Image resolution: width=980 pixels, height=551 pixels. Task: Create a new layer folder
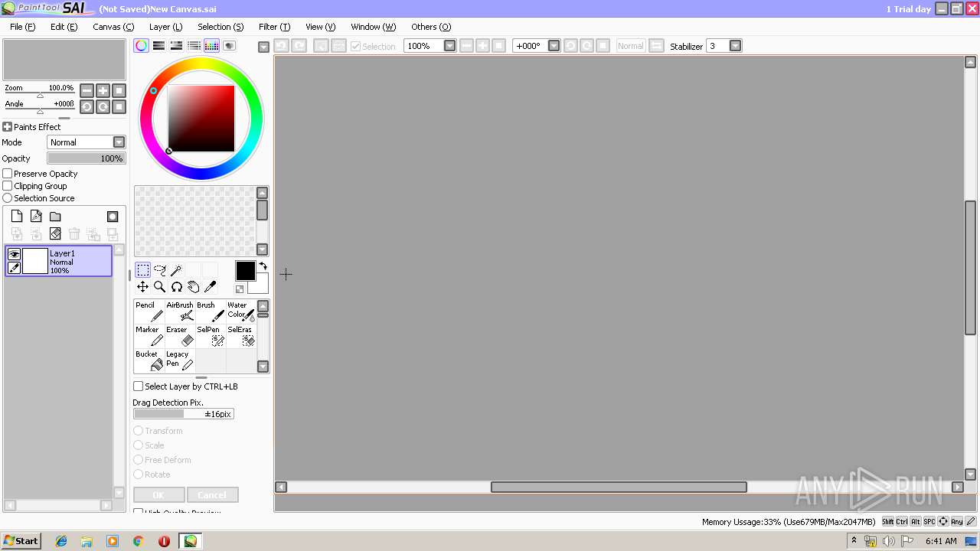[55, 217]
